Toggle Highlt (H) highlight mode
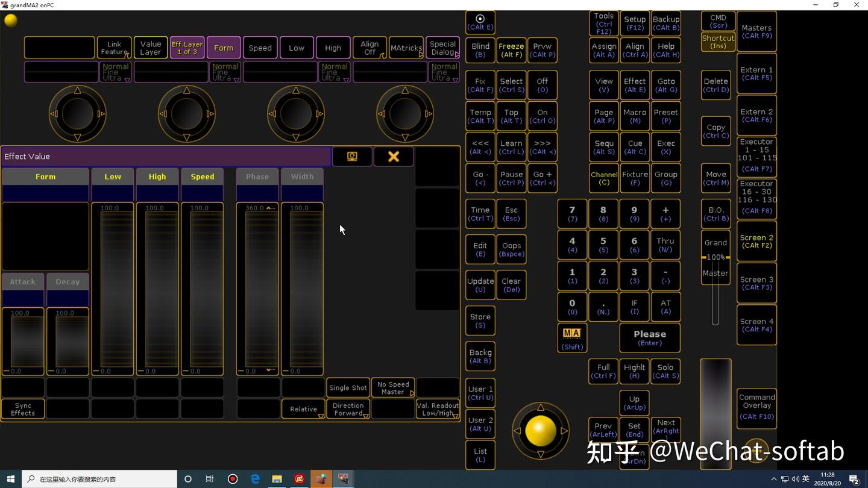The width and height of the screenshot is (868, 488). click(x=634, y=371)
